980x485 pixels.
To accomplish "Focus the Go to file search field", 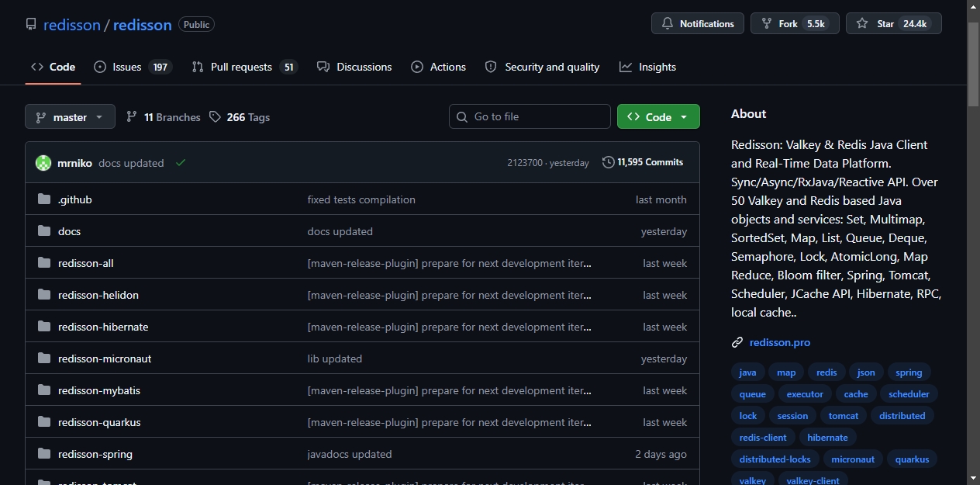I will (x=530, y=116).
